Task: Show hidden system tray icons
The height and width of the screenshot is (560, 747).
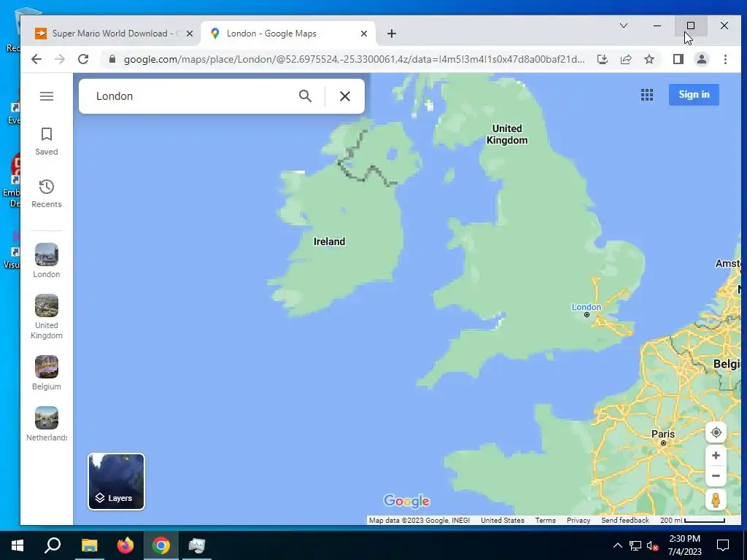Action: tap(617, 545)
